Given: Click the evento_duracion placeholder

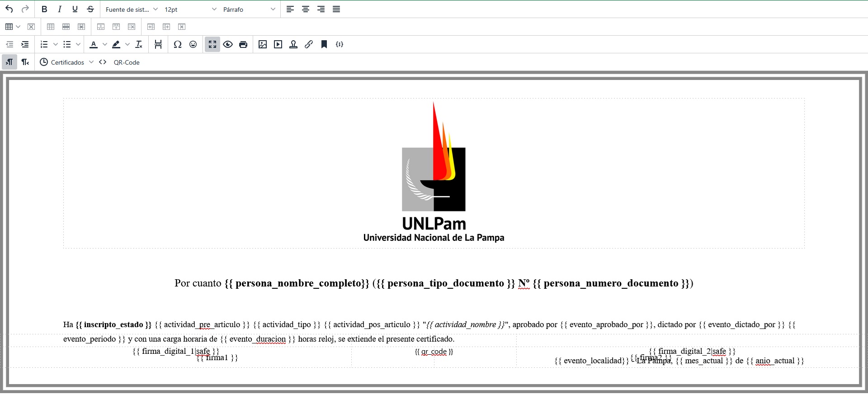Looking at the screenshot, I should pos(258,339).
